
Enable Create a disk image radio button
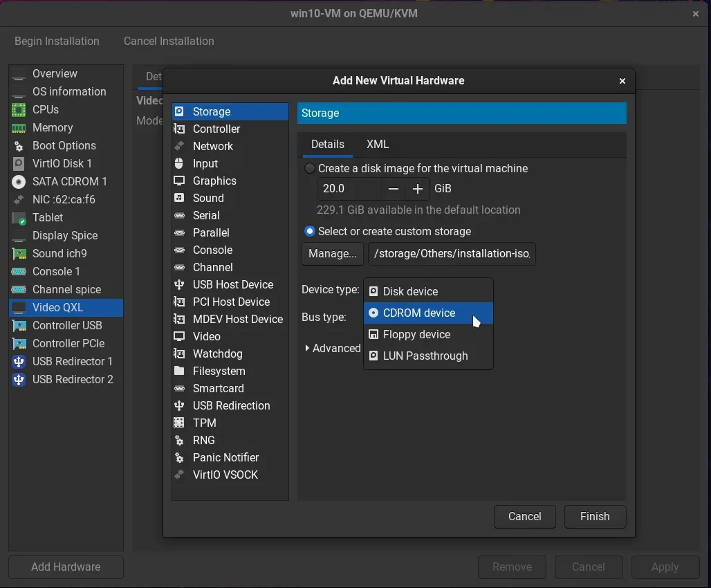[310, 168]
